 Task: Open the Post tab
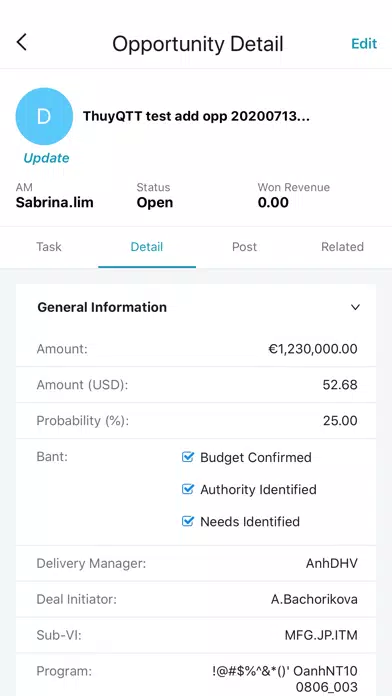[245, 247]
